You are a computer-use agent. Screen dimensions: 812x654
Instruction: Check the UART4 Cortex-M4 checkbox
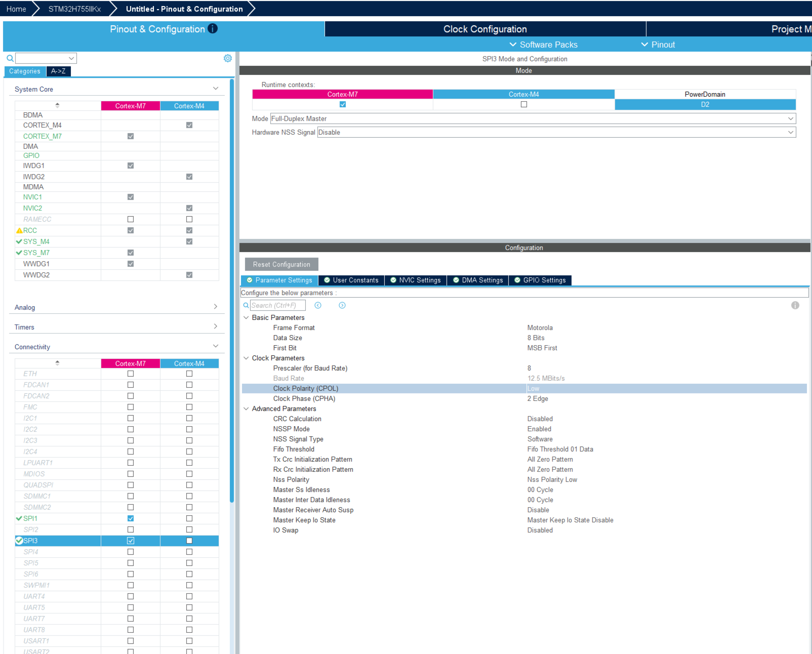point(189,596)
